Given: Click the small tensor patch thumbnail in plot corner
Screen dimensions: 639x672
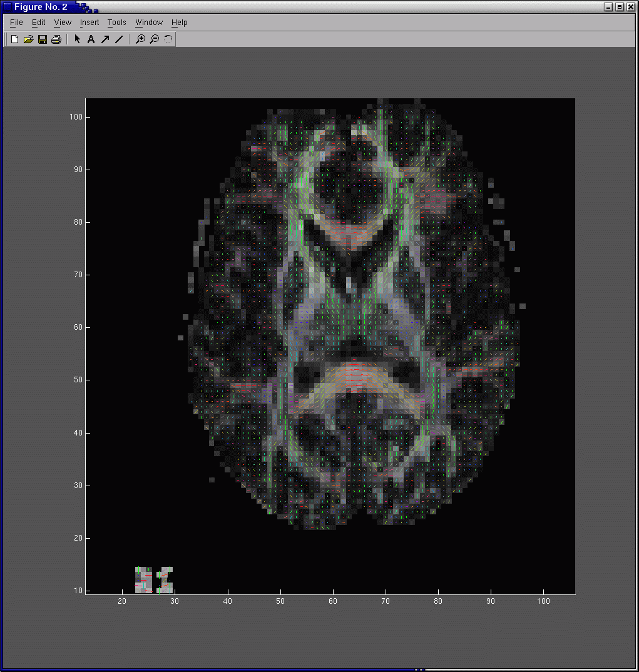Looking at the screenshot, I should [154, 580].
